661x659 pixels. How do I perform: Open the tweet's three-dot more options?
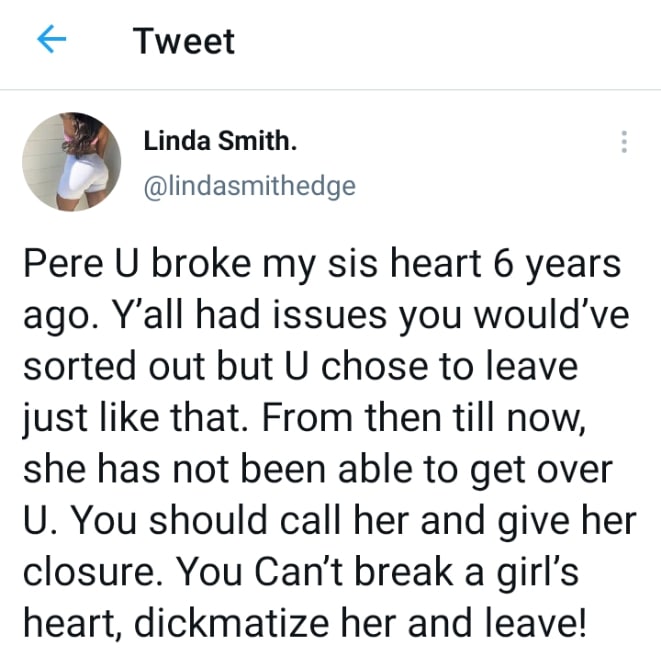pos(624,142)
